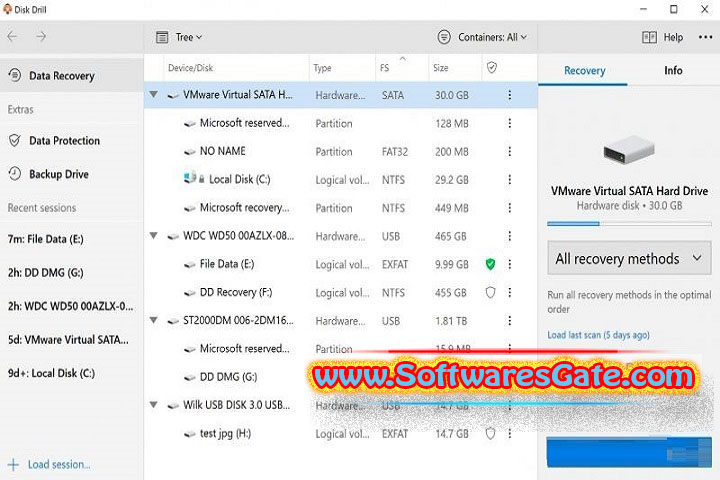This screenshot has width=720, height=480.
Task: Open Backup Drive section
Action: tap(59, 174)
